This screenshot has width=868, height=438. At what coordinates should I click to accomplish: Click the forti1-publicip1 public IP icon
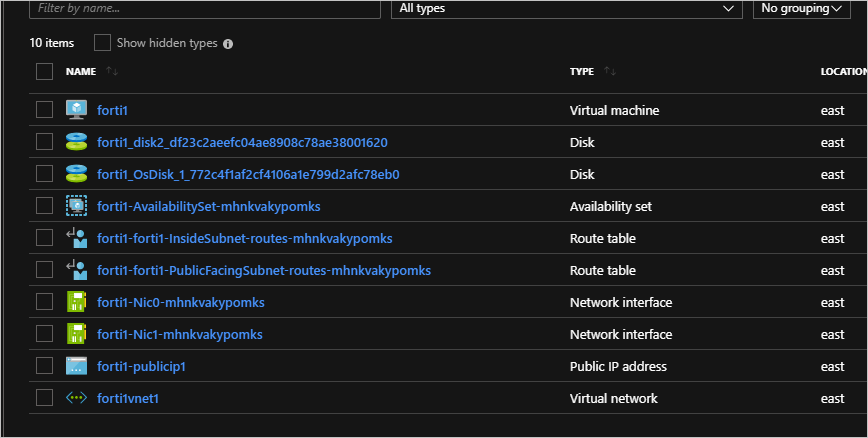[x=77, y=366]
